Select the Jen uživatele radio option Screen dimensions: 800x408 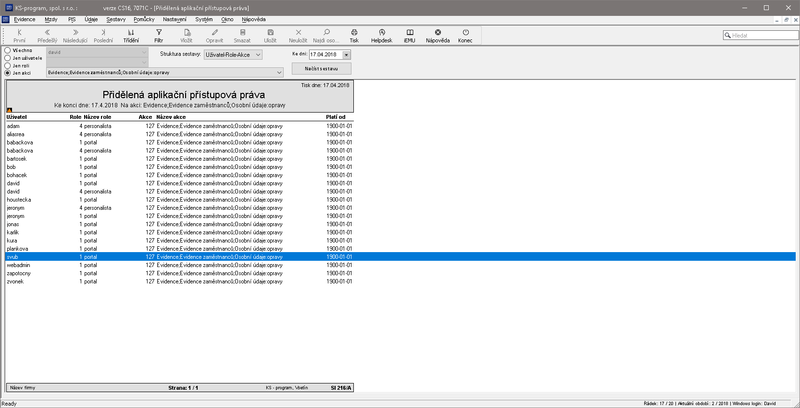7,58
